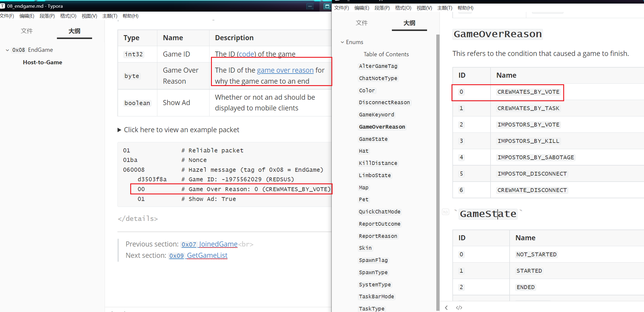Open 主题(T) menu in left Typora window
The width and height of the screenshot is (644, 312).
(x=110, y=16)
